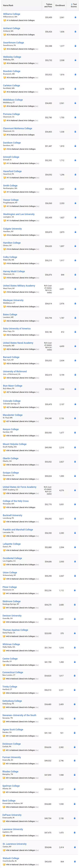This screenshot has width=79, height=868.
Task: Click the ranking badge icon under Vassar College
Action: 5,206
